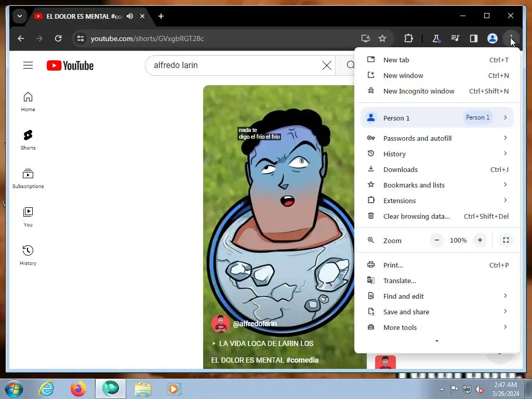Reload the page with the refresh icon
The width and height of the screenshot is (532, 399).
click(x=58, y=38)
